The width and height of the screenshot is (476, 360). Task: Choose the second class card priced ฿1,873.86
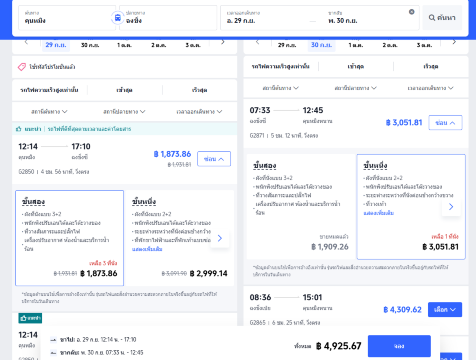(x=69, y=238)
